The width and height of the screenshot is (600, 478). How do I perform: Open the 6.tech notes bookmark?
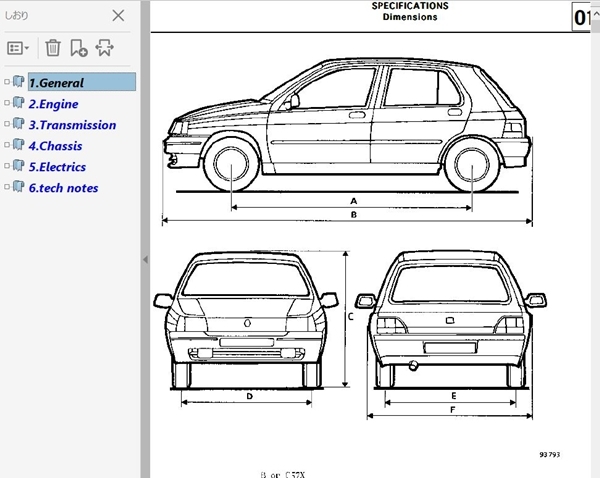63,188
